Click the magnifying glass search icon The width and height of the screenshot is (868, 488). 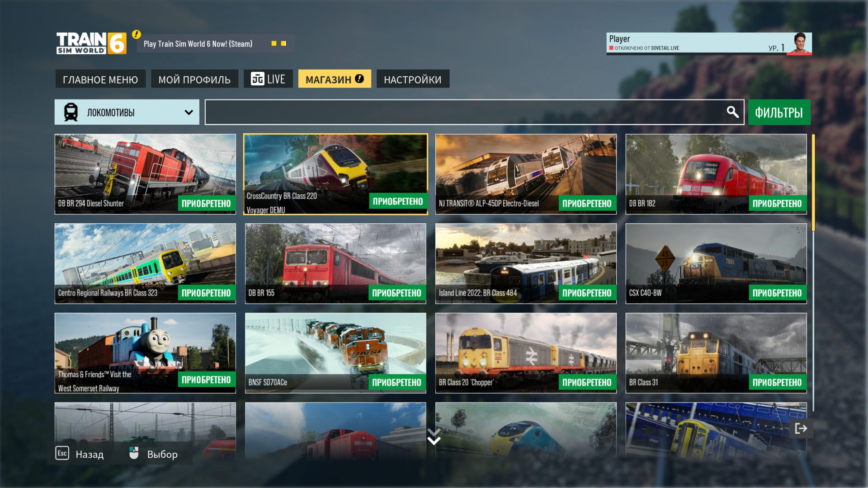(732, 112)
